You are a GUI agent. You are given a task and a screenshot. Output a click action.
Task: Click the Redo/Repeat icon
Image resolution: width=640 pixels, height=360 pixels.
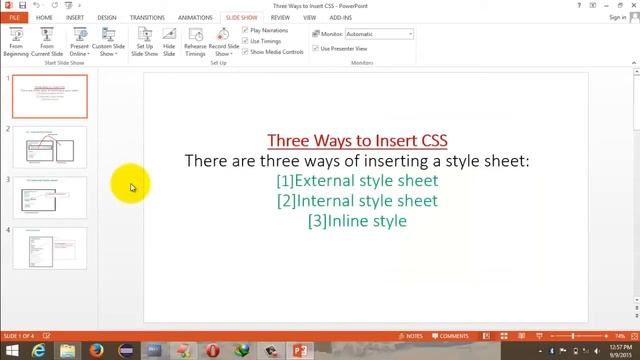click(x=55, y=5)
